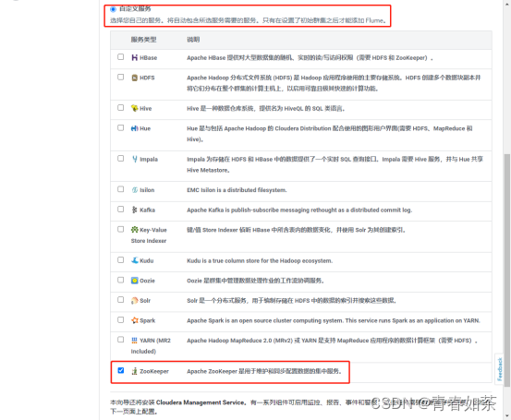
Task: Enable the YARN (MR2 Included) checkbox
Action: point(120,340)
